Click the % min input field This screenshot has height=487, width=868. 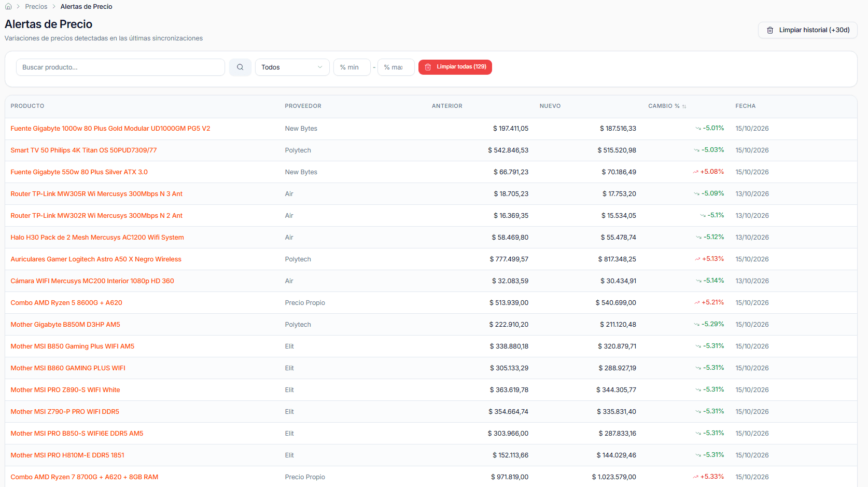pos(352,67)
